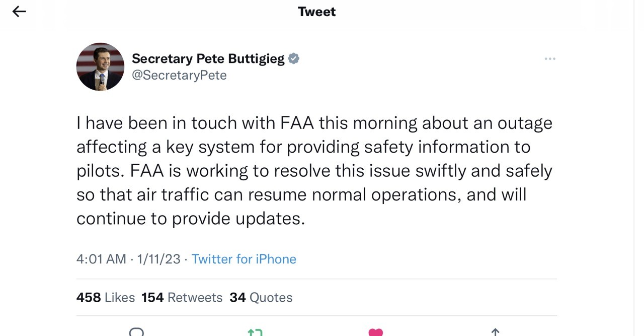Click the 4:01 AM timestamp
Screen dimensions: 644x336
[x=101, y=259]
